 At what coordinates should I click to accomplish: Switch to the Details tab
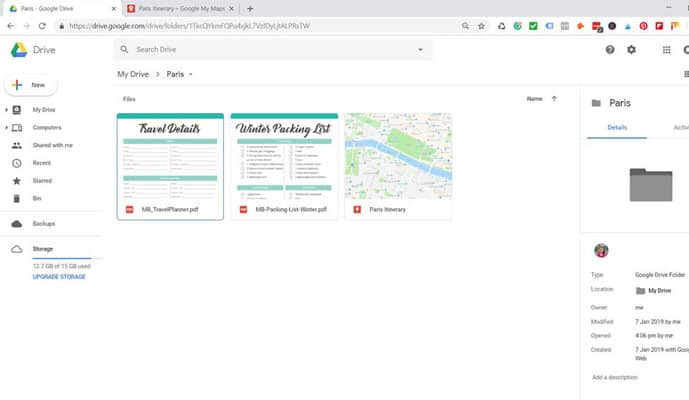point(617,127)
